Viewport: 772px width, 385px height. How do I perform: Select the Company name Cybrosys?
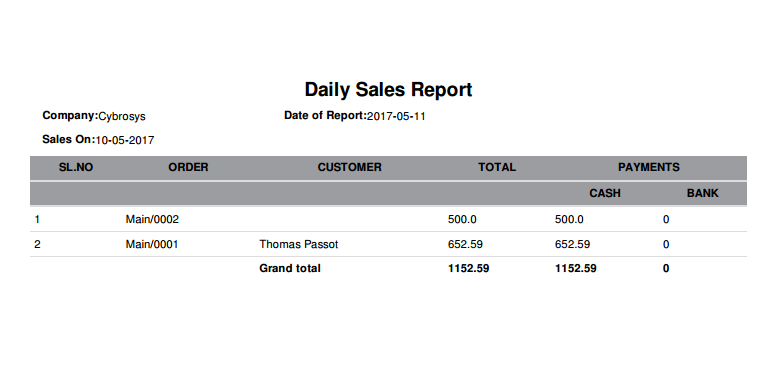point(122,117)
